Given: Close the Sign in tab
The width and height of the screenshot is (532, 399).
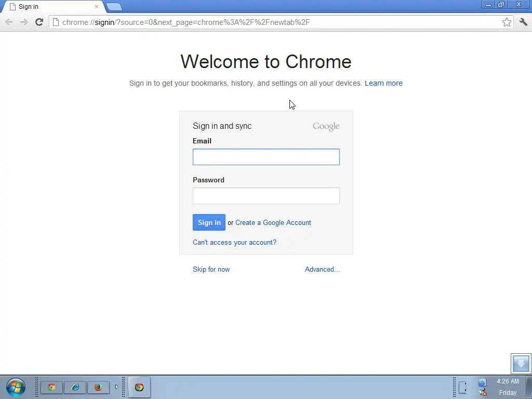Looking at the screenshot, I should [x=97, y=7].
